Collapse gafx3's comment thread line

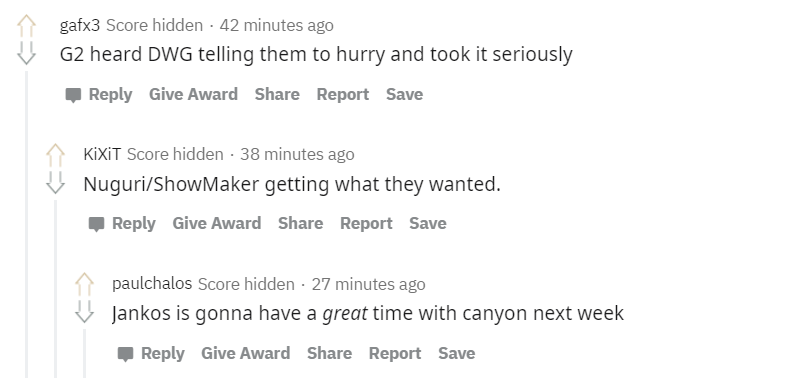point(27,224)
